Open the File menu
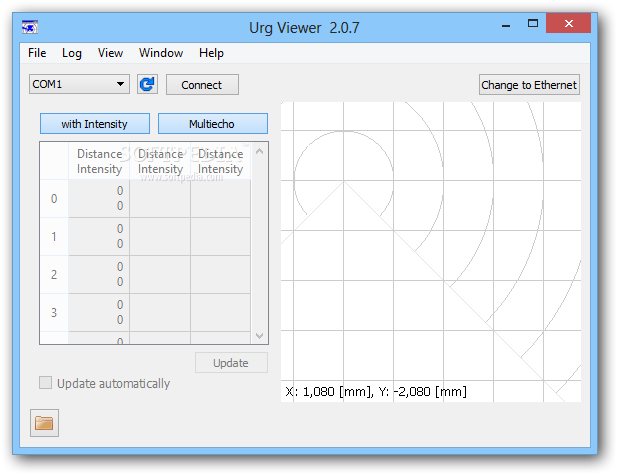 (x=37, y=53)
